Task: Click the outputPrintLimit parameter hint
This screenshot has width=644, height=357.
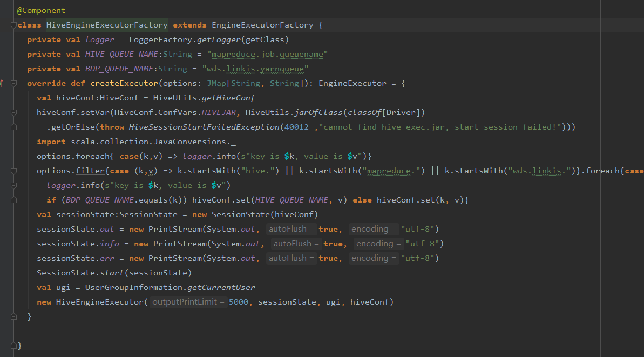Action: tap(186, 302)
